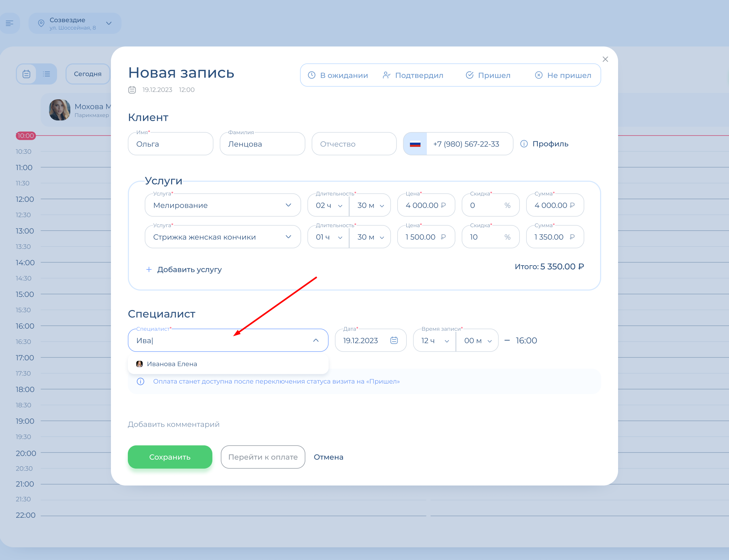Viewport: 729px width, 560px height.
Task: Click the 22:00 time label in schedule
Action: [26, 515]
